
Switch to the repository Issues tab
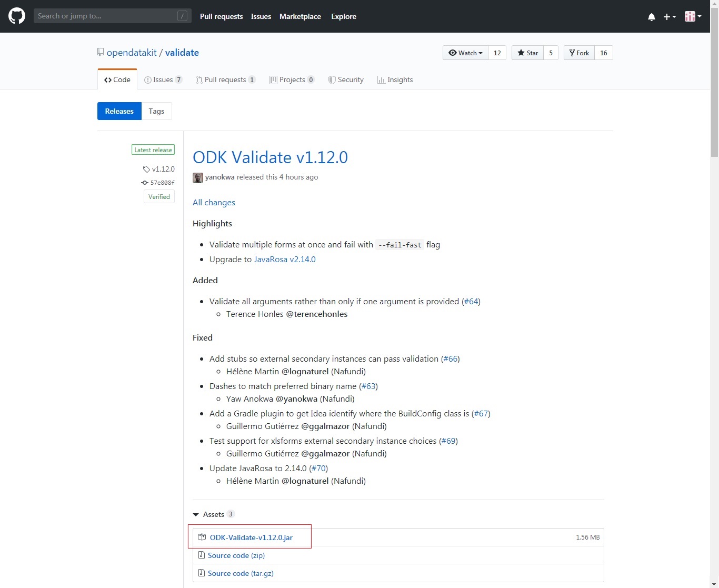(163, 79)
